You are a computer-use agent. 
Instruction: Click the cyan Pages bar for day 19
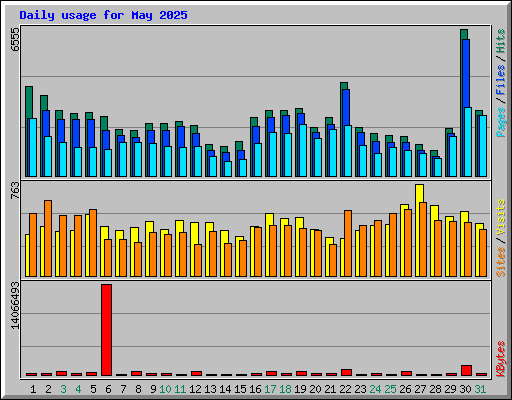303,150
